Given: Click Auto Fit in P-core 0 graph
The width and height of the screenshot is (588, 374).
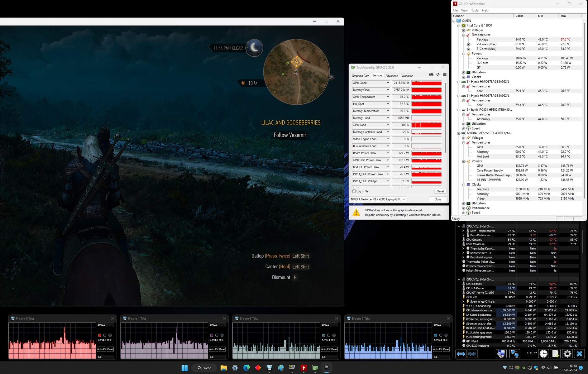Looking at the screenshot, I should click(101, 349).
